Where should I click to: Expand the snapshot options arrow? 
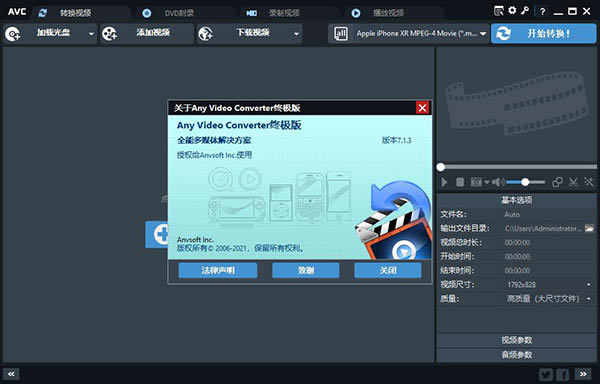487,182
